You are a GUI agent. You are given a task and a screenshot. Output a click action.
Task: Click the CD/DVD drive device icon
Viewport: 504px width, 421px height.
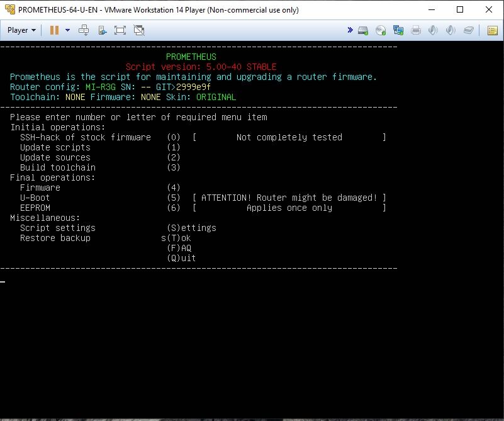[x=381, y=31]
